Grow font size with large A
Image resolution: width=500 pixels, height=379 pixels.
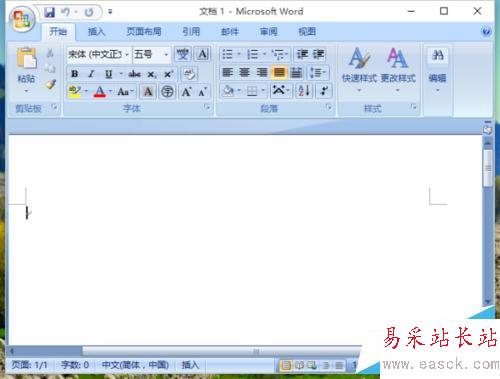tap(187, 92)
